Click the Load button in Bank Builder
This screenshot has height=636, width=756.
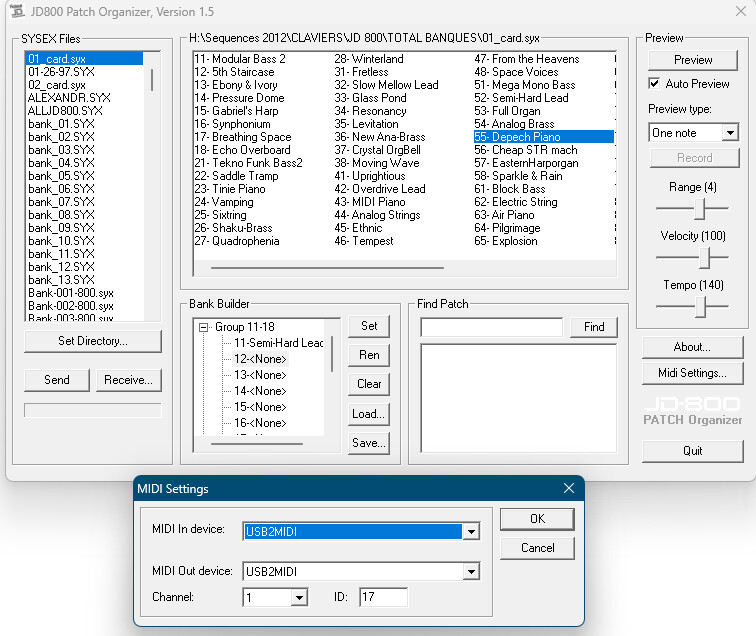tap(369, 414)
